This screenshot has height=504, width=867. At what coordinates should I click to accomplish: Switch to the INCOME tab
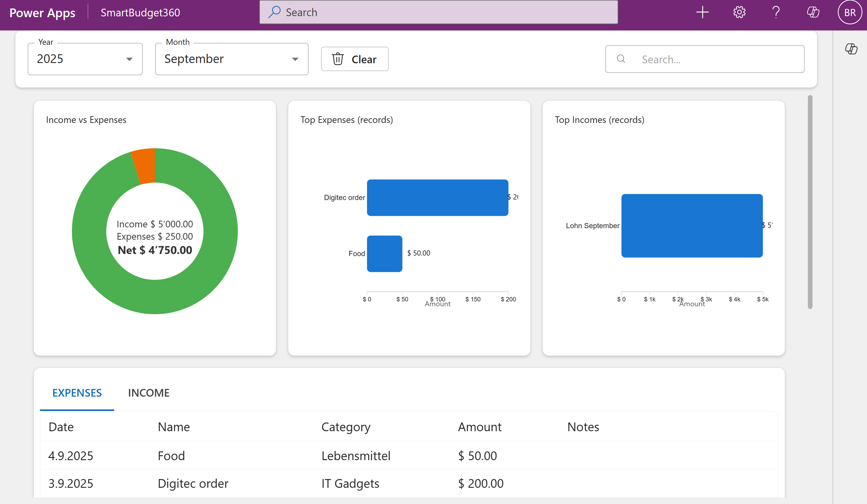[x=149, y=393]
